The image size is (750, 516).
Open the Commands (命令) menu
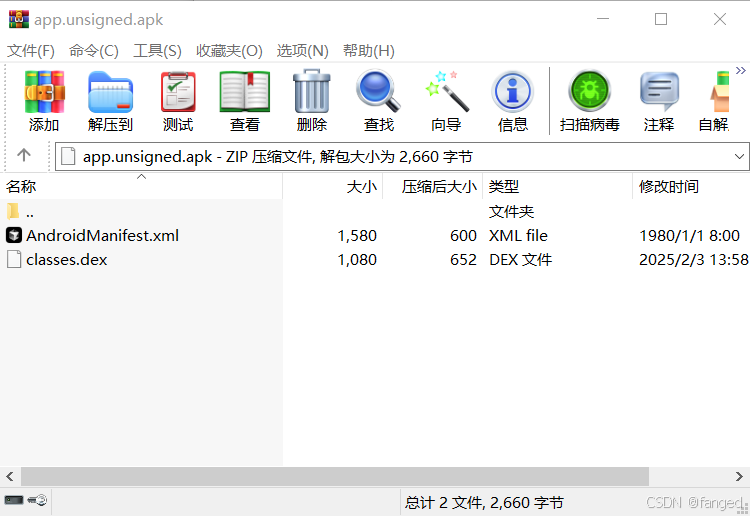94,51
